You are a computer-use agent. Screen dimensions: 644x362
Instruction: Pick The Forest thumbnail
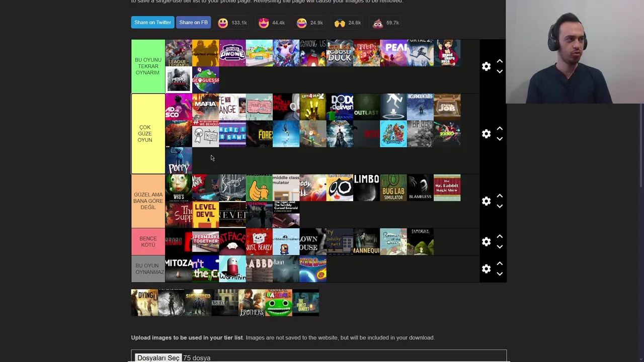click(x=259, y=134)
